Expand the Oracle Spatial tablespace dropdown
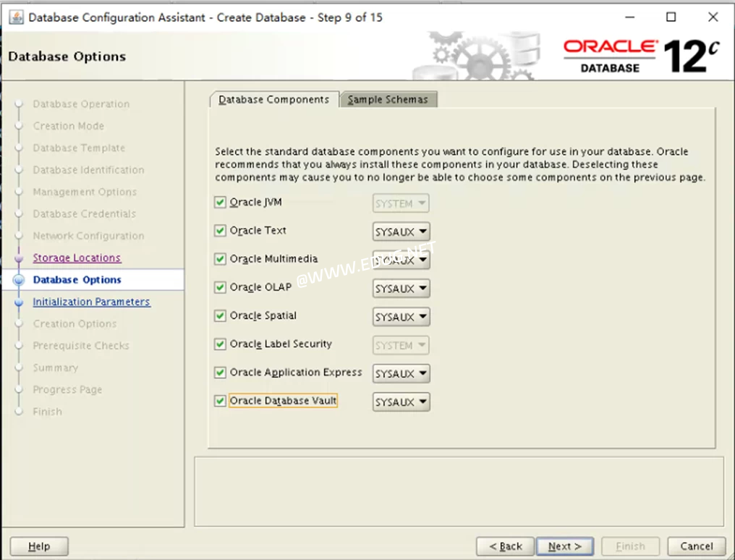Screen dimensions: 735x560 (x=401, y=317)
